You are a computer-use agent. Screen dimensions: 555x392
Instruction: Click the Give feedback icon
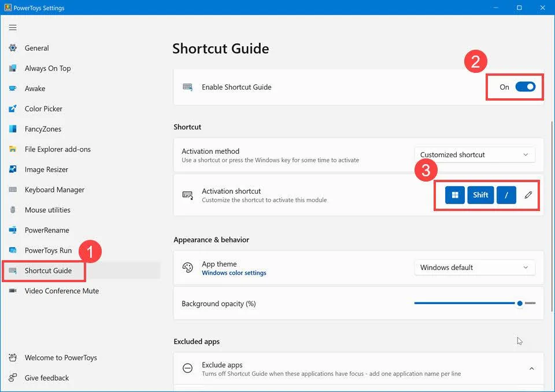pos(13,378)
